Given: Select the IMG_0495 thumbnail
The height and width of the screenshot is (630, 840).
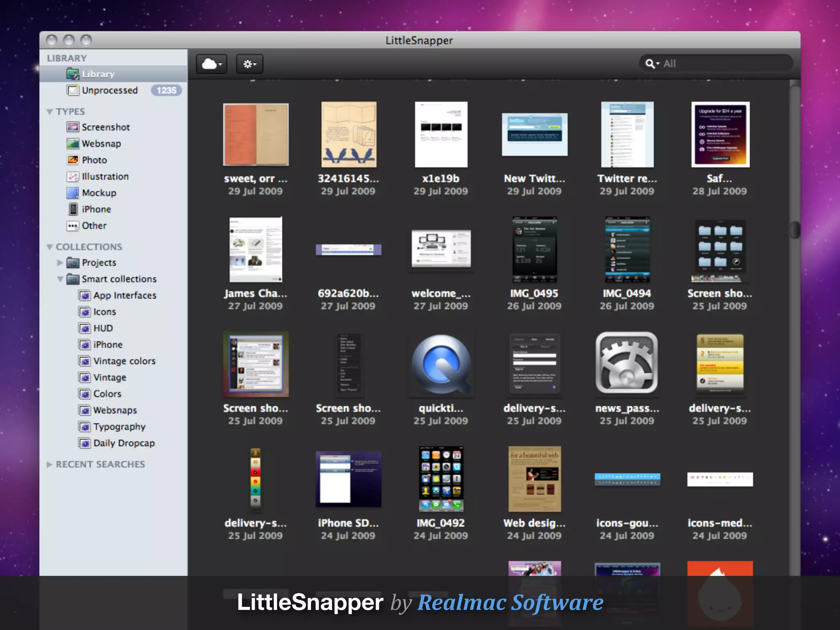Looking at the screenshot, I should (x=534, y=249).
